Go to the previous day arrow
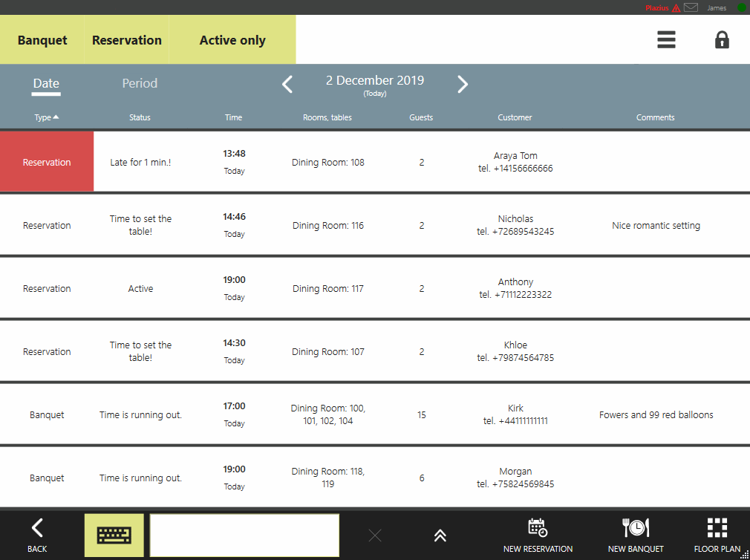 tap(287, 84)
